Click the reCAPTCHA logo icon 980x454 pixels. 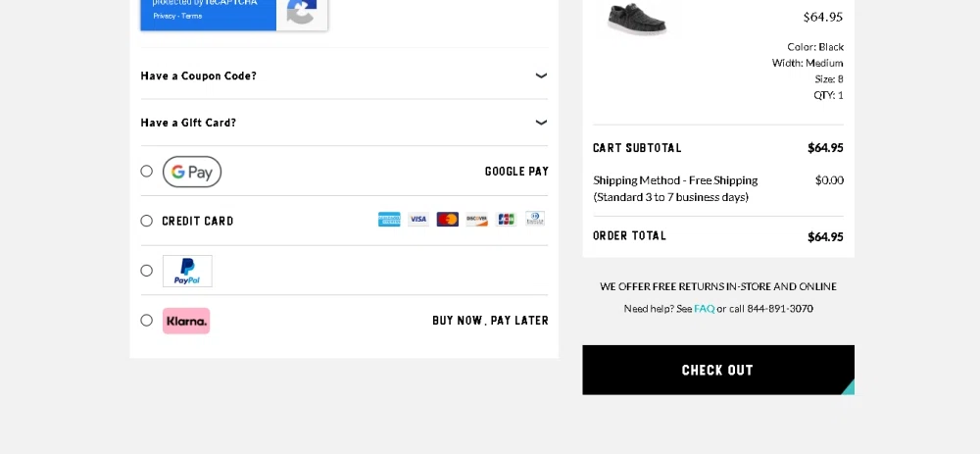click(301, 12)
